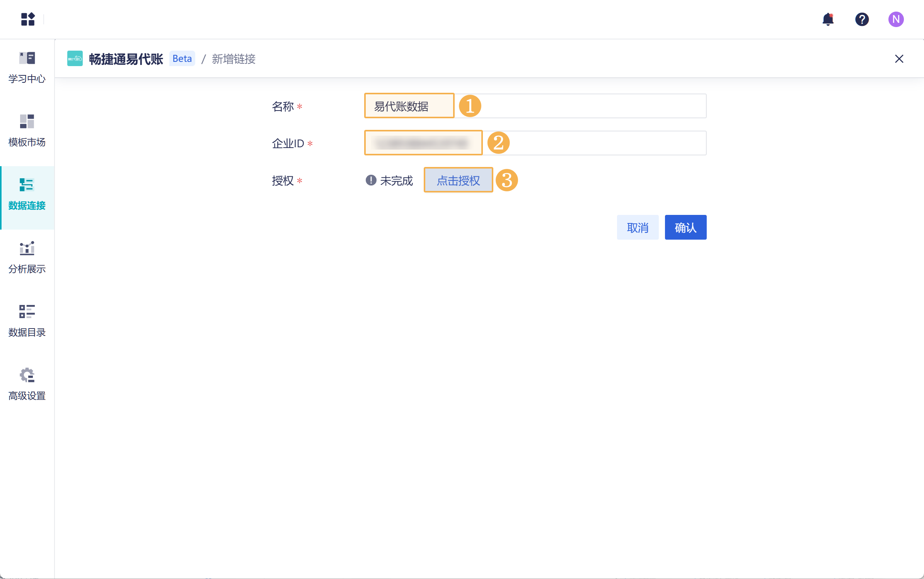Click the 名称 input showing 易代账数据
924x579 pixels.
click(409, 106)
